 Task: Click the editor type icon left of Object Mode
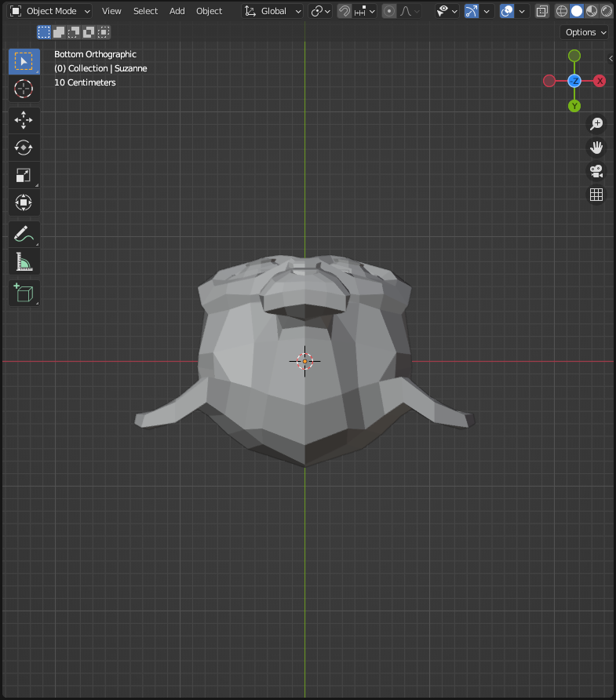click(16, 11)
